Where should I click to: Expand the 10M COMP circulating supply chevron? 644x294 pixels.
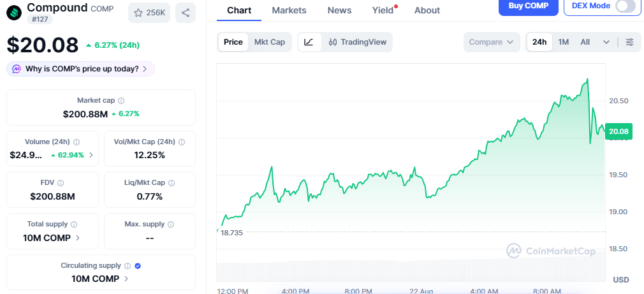[126, 279]
